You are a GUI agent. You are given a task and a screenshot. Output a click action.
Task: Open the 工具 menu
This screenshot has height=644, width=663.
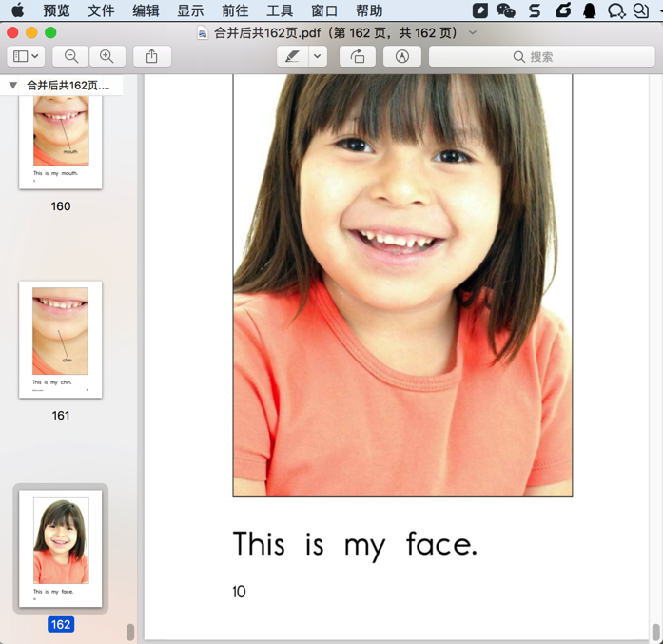pos(280,11)
